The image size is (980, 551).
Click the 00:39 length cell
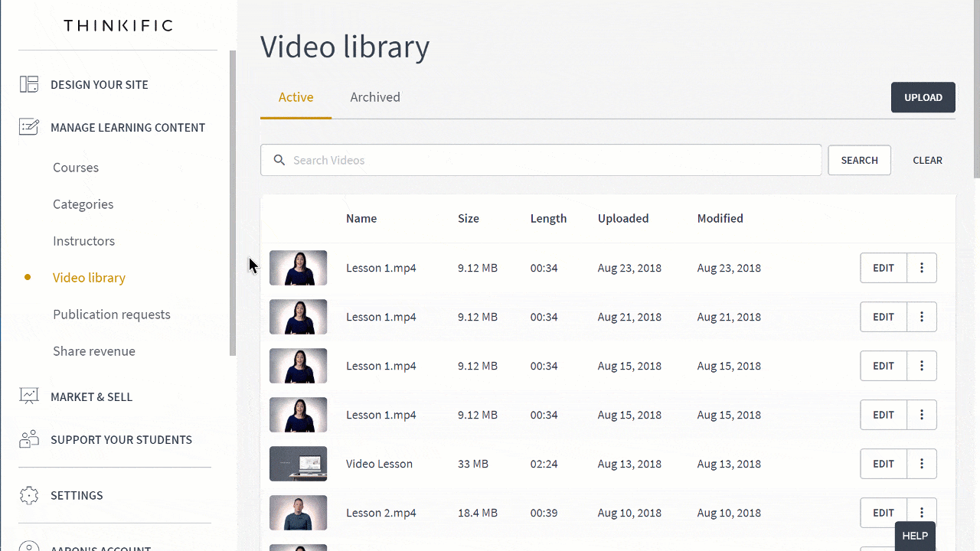(544, 513)
